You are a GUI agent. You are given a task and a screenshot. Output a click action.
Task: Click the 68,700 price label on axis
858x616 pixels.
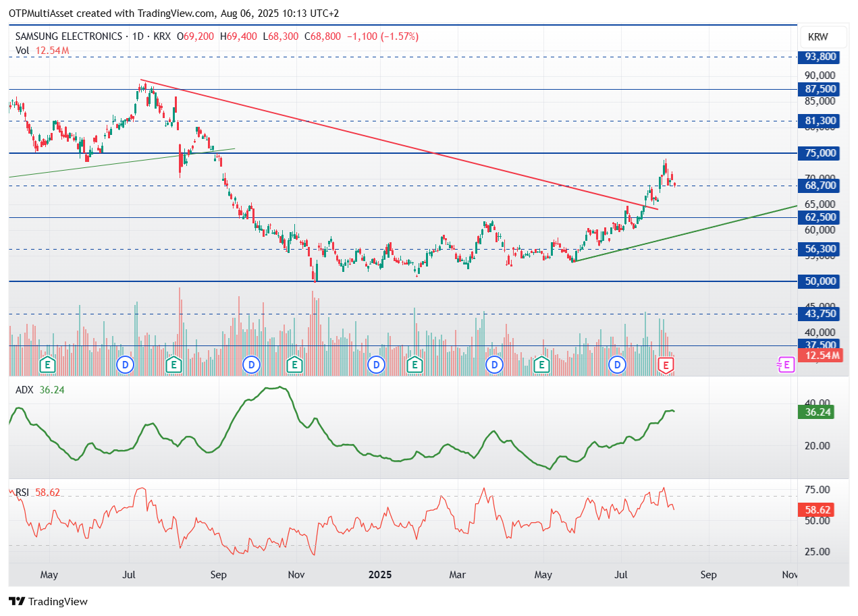click(x=820, y=185)
